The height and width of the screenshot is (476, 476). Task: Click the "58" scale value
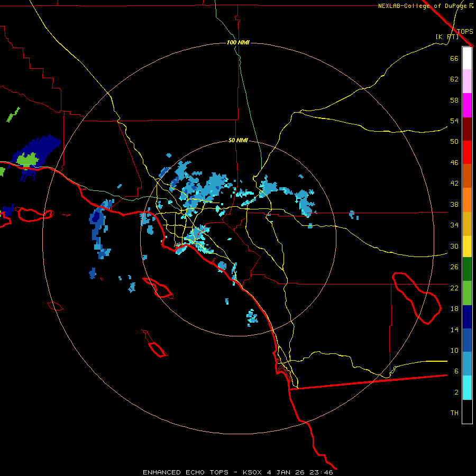click(454, 100)
